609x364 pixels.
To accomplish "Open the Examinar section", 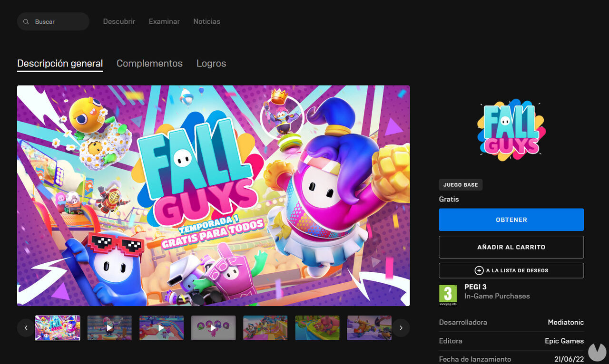I will [164, 21].
